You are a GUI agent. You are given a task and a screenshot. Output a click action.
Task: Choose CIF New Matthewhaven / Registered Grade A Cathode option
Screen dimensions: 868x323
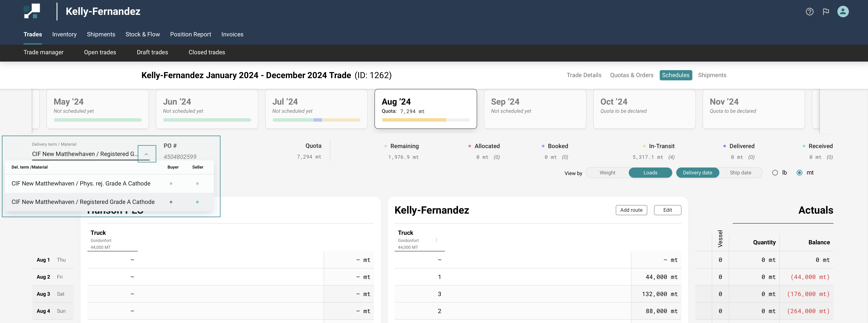83,202
